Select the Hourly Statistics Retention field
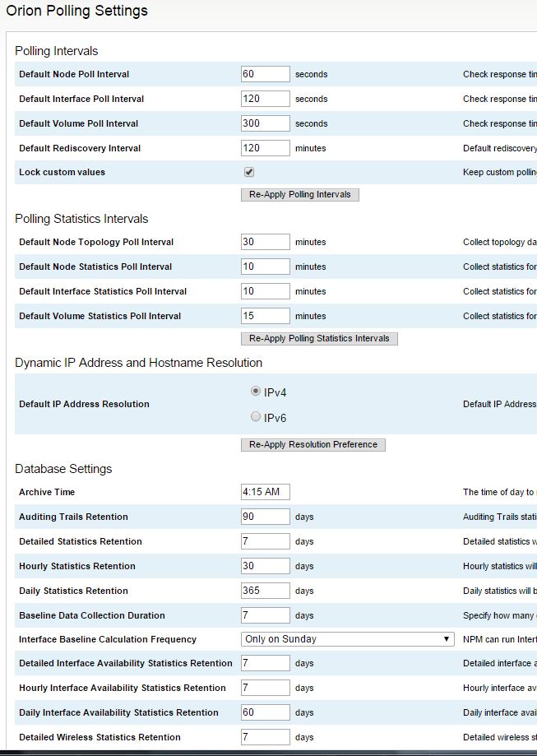537x756 pixels. tap(263, 565)
